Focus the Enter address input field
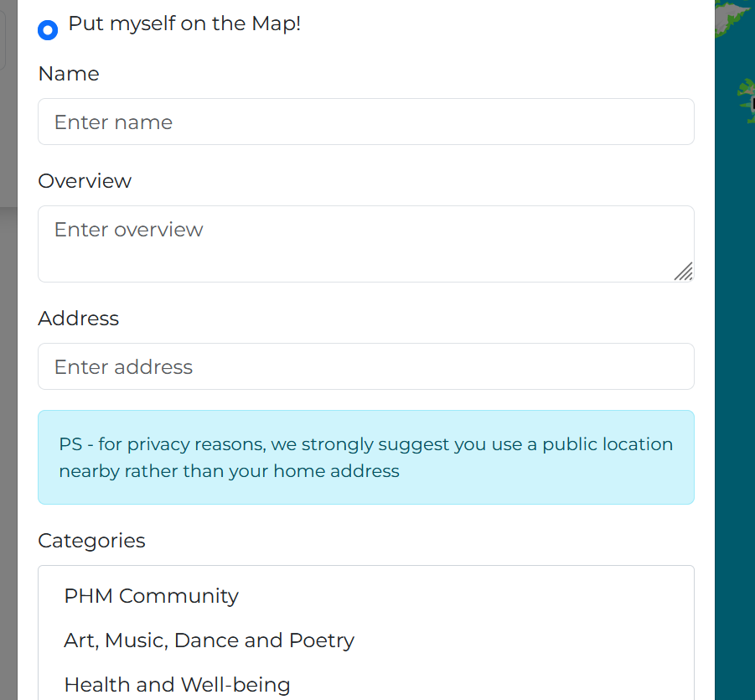The width and height of the screenshot is (755, 700). click(366, 366)
